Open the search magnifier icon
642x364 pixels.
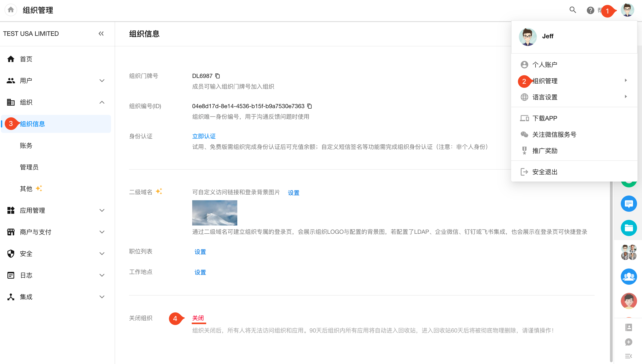(573, 10)
